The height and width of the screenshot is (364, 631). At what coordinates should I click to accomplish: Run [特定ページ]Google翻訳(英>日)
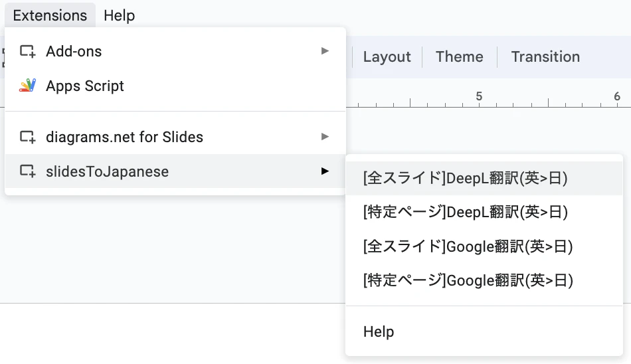(484, 281)
